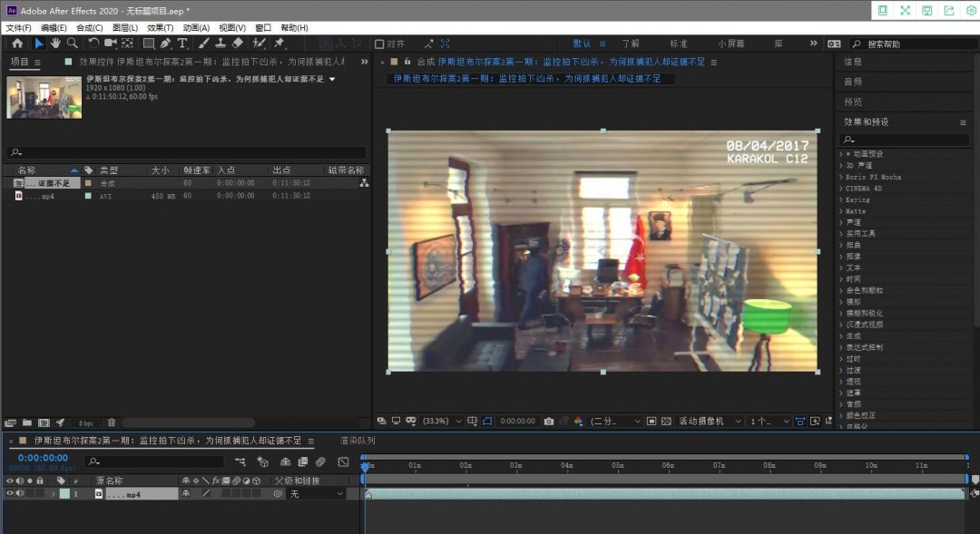Enable the 对齐 snapping checkbox

point(380,44)
